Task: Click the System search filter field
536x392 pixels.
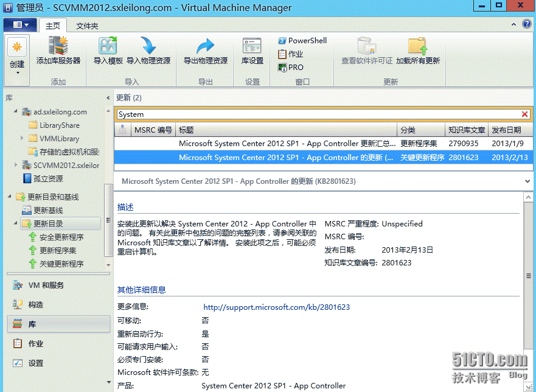Action: tap(318, 114)
